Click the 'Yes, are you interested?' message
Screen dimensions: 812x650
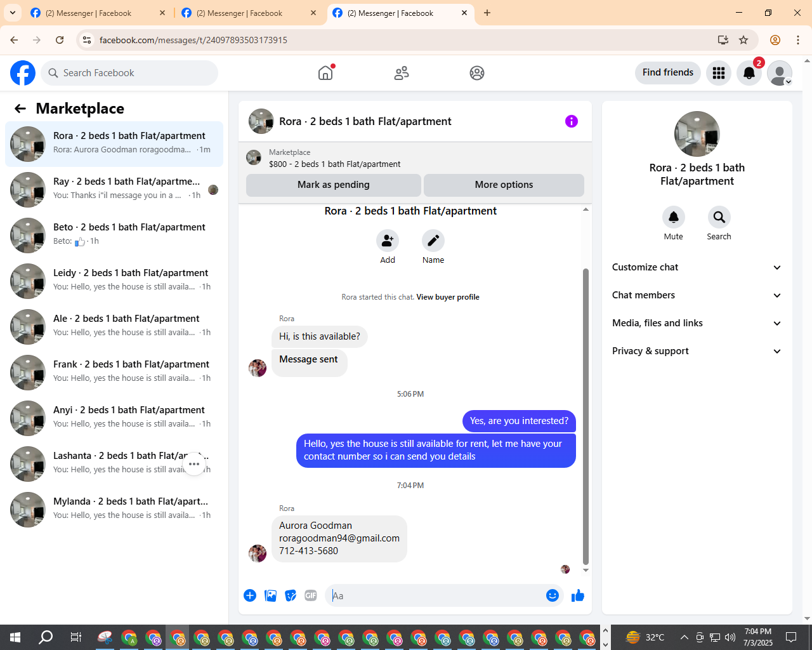[519, 421]
